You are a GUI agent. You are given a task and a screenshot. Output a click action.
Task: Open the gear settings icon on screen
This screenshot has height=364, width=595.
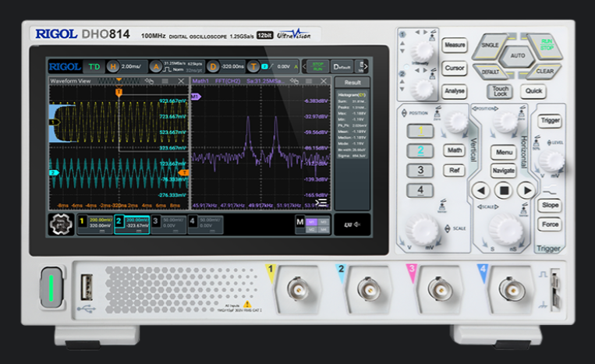pos(61,224)
